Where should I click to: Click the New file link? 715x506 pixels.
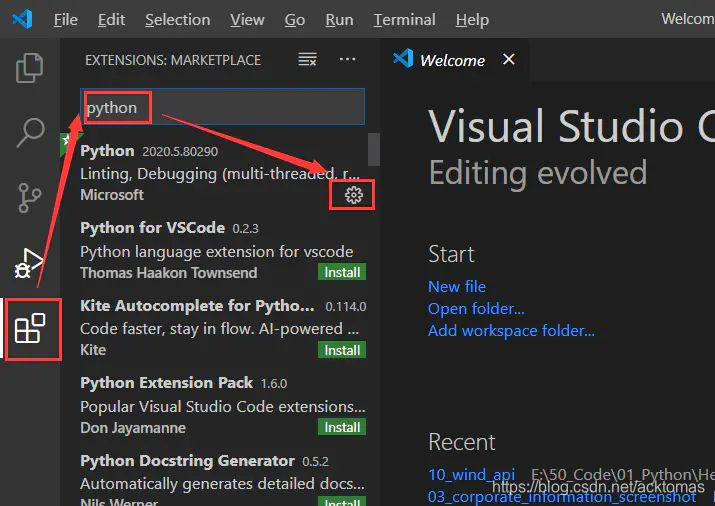coord(457,287)
